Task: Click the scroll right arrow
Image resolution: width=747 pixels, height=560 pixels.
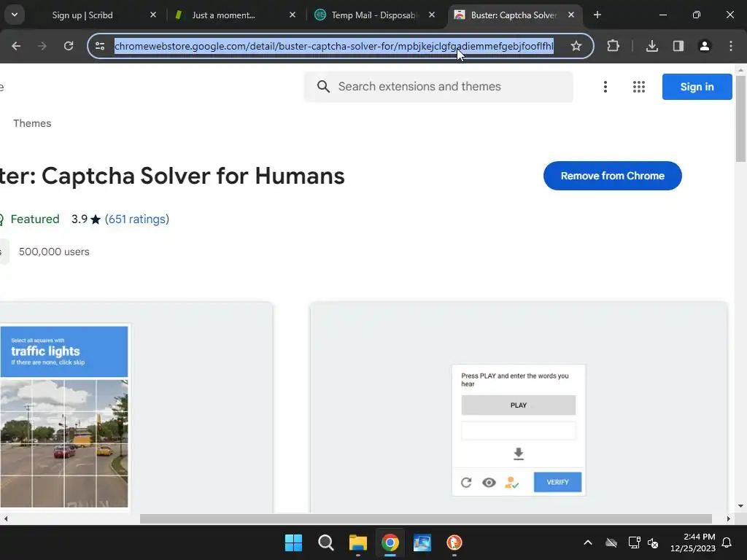Action: [x=729, y=518]
